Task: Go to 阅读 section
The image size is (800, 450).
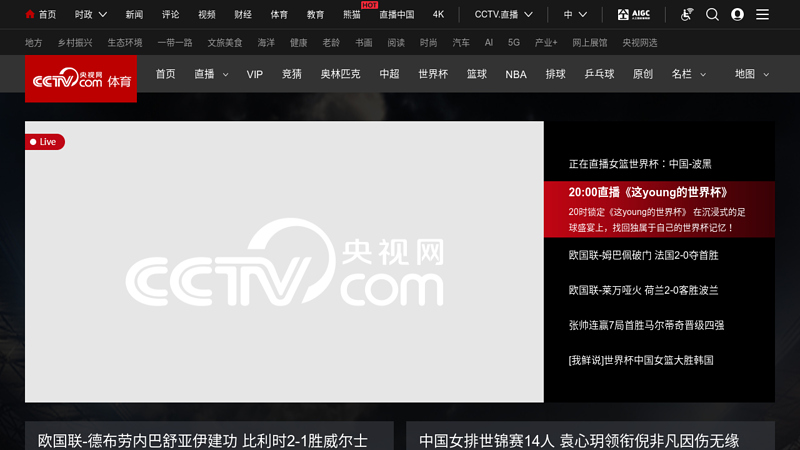Action: (396, 43)
